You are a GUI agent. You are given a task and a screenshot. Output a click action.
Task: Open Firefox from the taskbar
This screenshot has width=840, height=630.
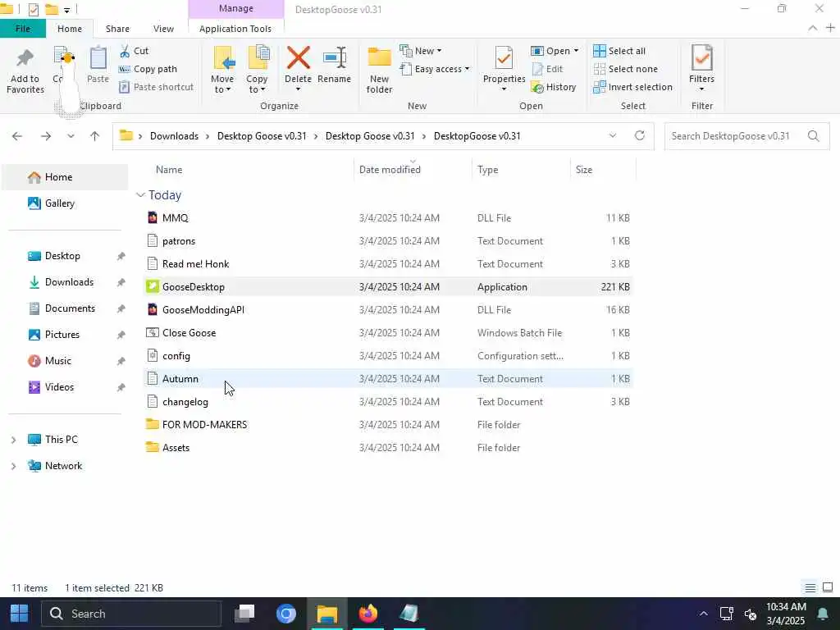pos(368,614)
